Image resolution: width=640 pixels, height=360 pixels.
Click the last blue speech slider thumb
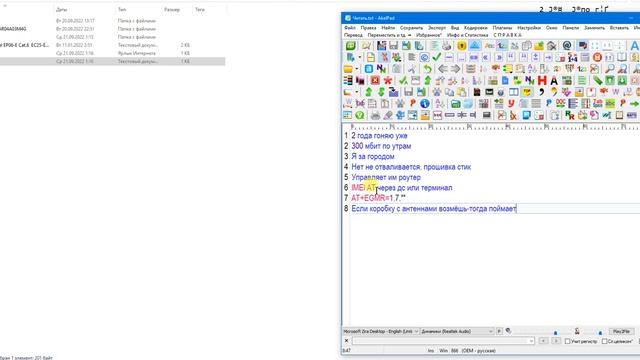pos(600,333)
